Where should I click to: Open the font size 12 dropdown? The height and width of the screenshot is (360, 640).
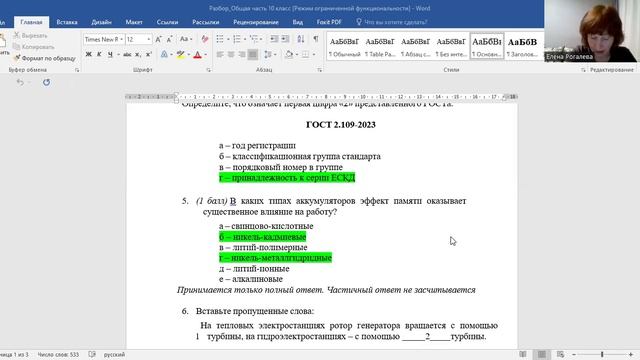tap(149, 39)
